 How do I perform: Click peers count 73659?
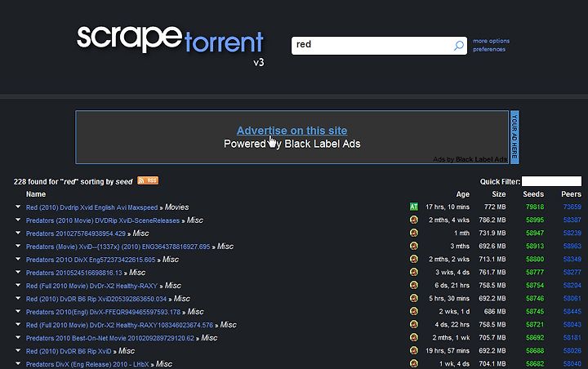[x=572, y=207]
